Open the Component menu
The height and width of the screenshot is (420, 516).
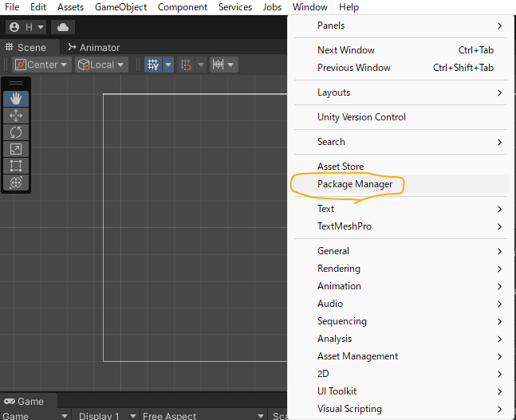pyautogui.click(x=183, y=7)
